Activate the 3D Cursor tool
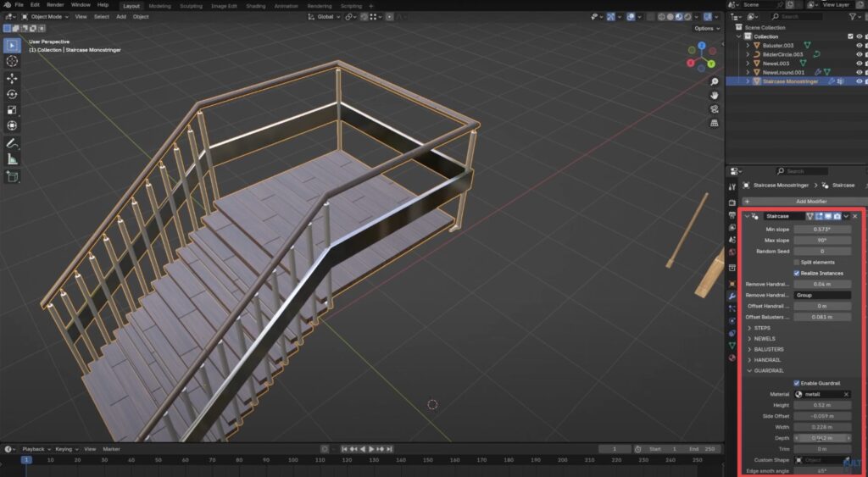 tap(12, 61)
